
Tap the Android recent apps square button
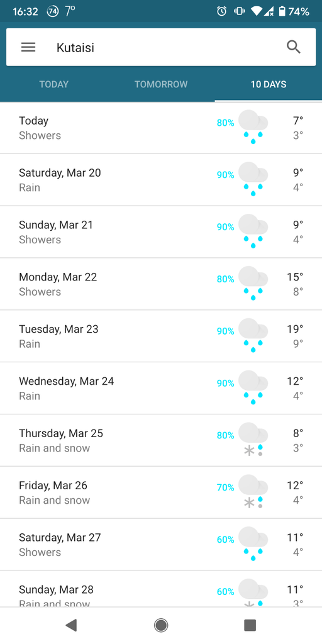pos(250,625)
